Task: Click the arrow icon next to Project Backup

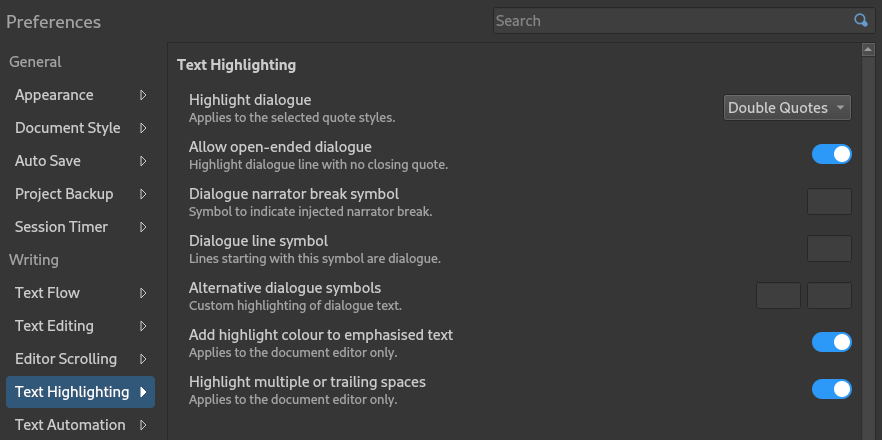Action: click(143, 194)
